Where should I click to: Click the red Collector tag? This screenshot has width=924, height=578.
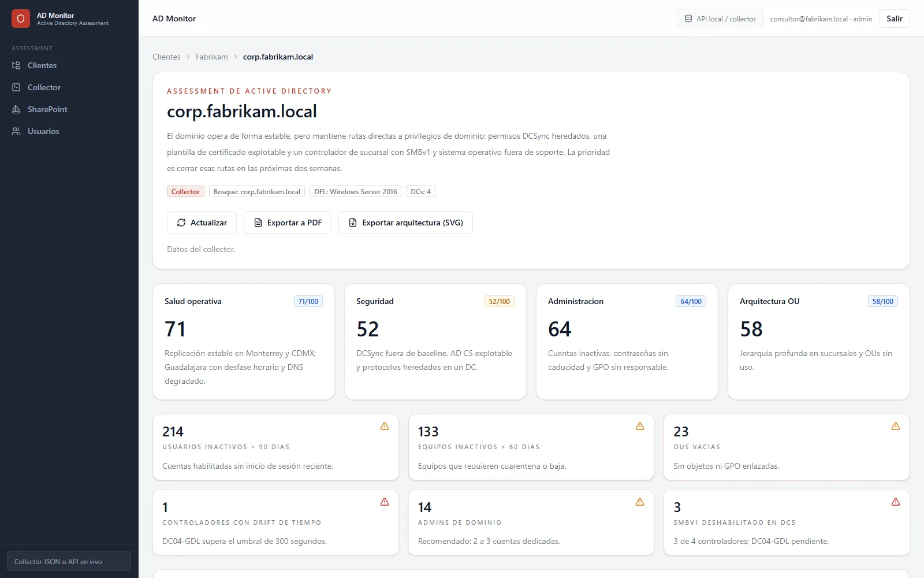[x=185, y=191]
